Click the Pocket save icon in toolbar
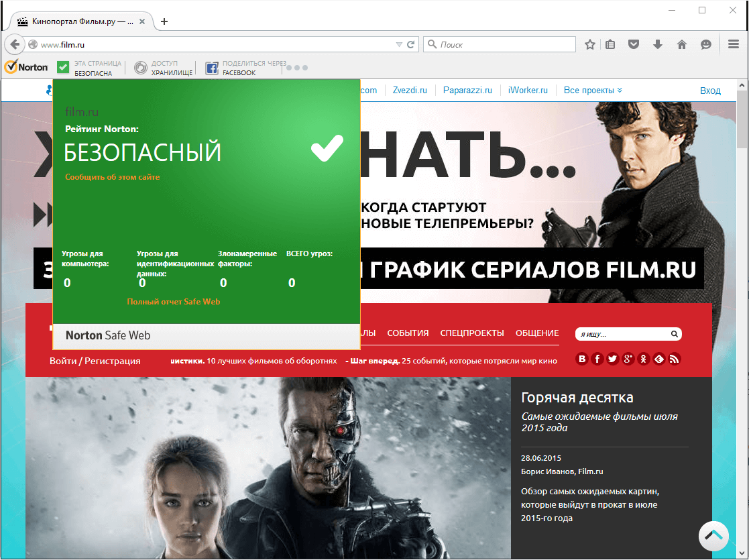This screenshot has height=560, width=749. (634, 44)
